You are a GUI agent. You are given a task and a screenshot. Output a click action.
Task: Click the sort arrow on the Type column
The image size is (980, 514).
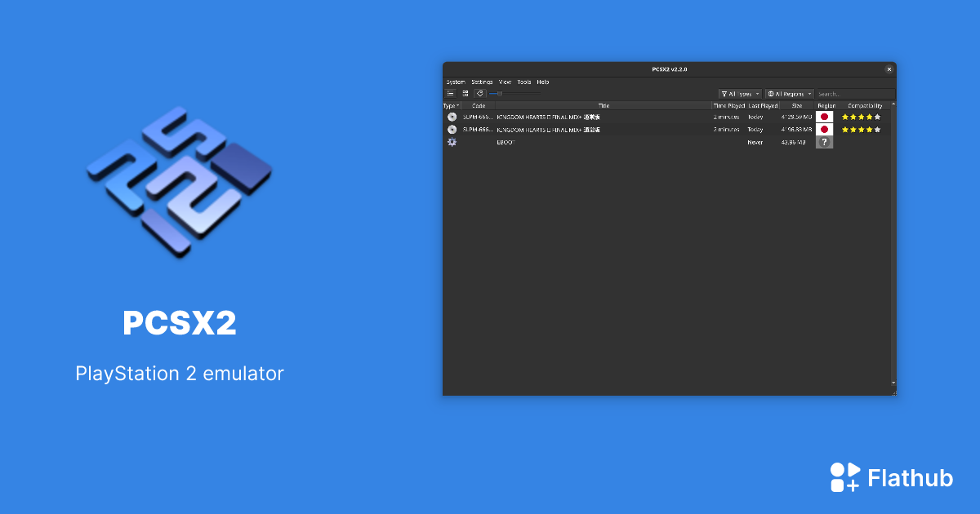(x=458, y=104)
